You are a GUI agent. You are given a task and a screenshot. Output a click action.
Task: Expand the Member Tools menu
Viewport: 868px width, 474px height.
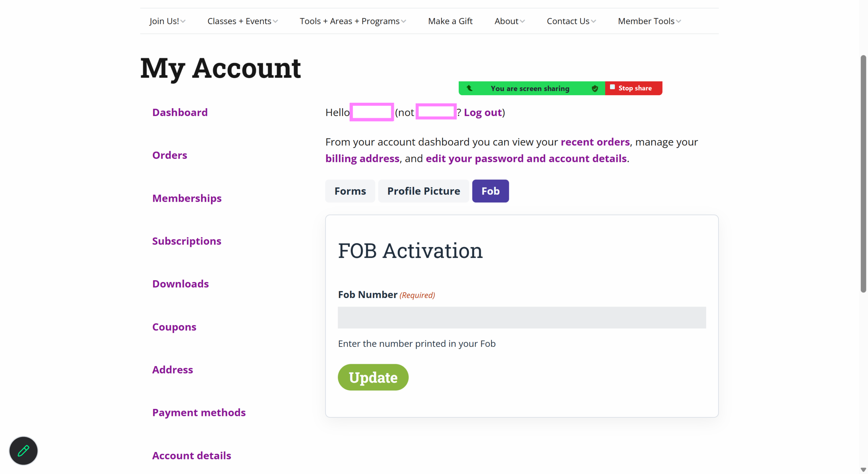pos(649,21)
